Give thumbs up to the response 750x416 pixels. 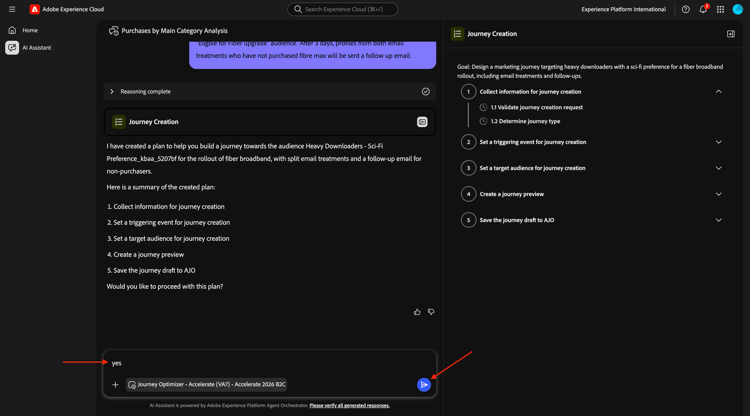coord(417,312)
